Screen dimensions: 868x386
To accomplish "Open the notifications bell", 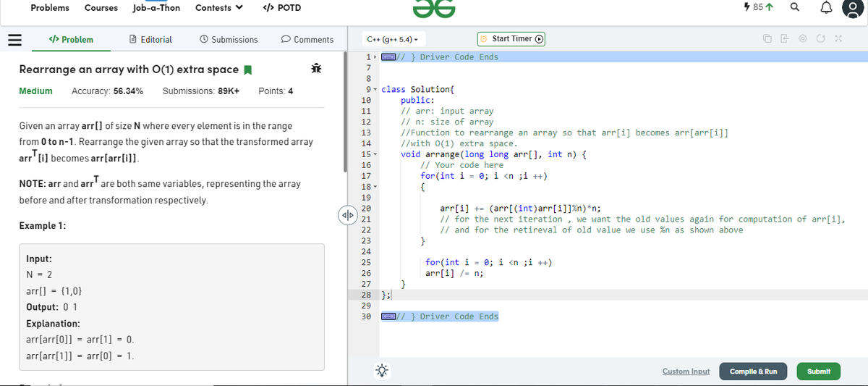I will (x=825, y=8).
